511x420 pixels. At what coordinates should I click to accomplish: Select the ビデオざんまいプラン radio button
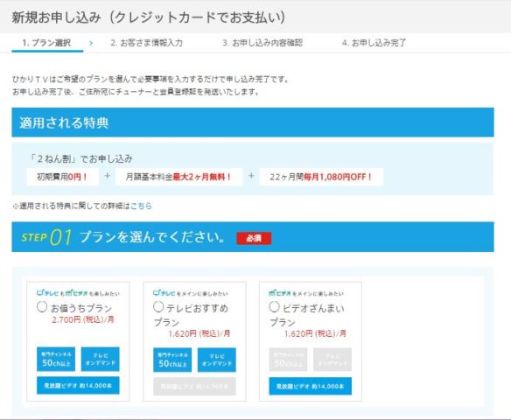[x=275, y=307]
